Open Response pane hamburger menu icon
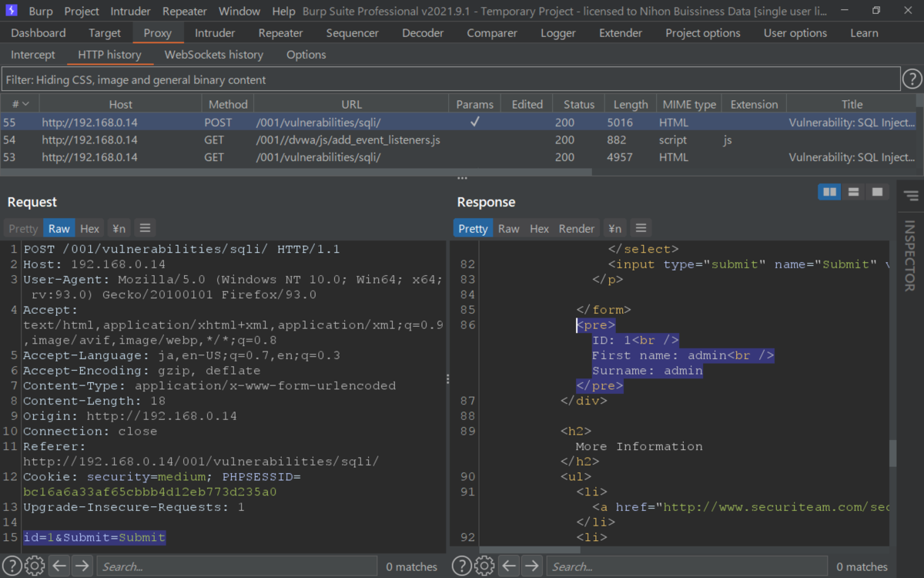The image size is (924, 578). pyautogui.click(x=641, y=228)
